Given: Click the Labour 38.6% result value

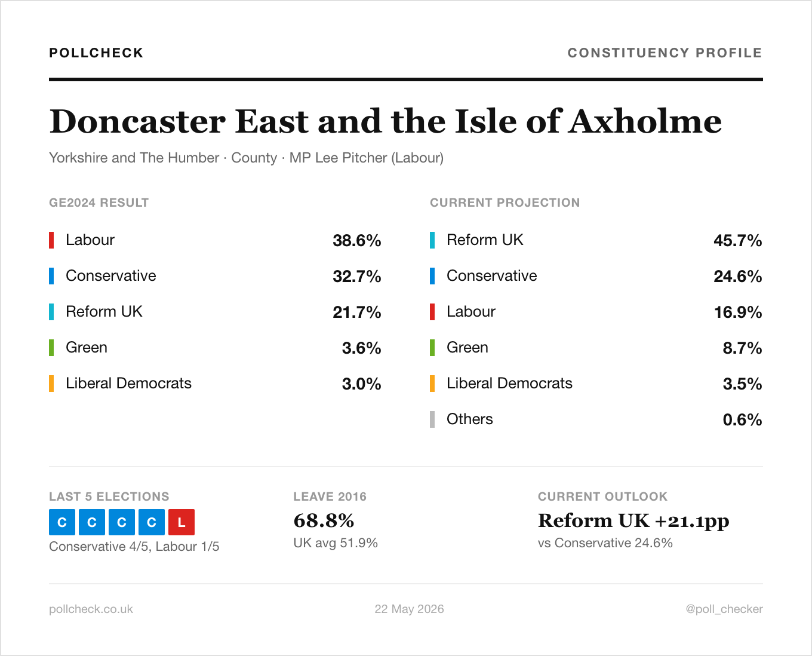Looking at the screenshot, I should point(357,241).
